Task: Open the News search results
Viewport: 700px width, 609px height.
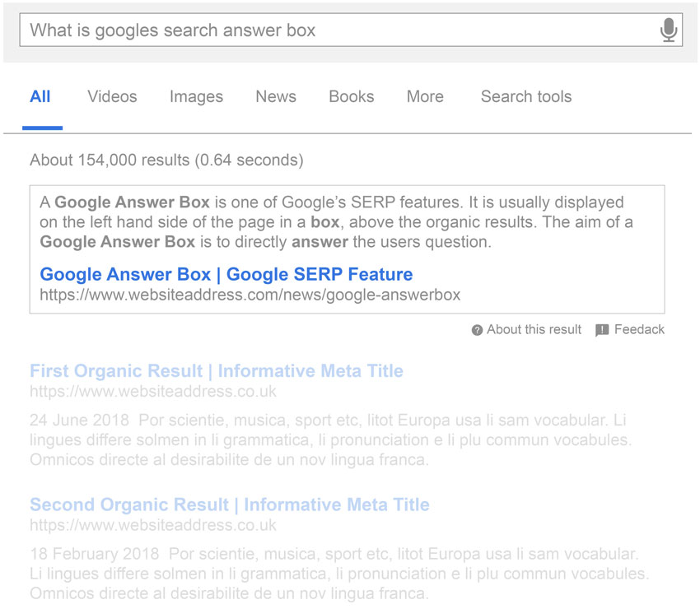Action: (x=275, y=96)
